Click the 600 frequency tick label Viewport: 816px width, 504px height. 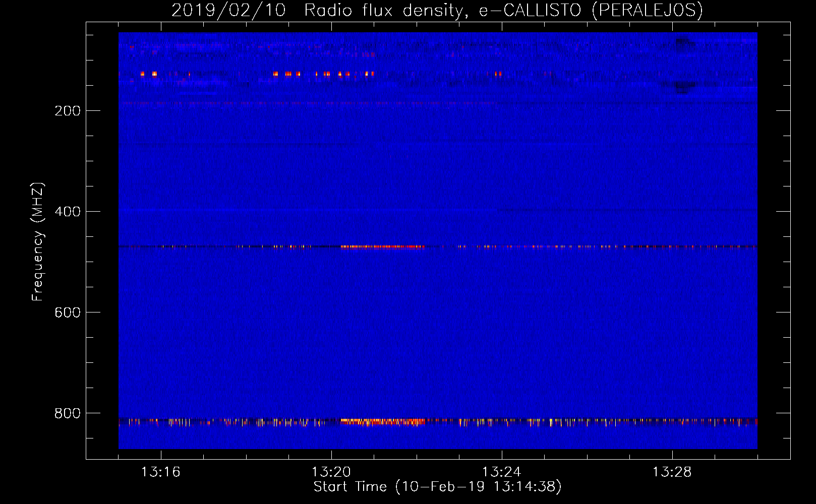[68, 312]
